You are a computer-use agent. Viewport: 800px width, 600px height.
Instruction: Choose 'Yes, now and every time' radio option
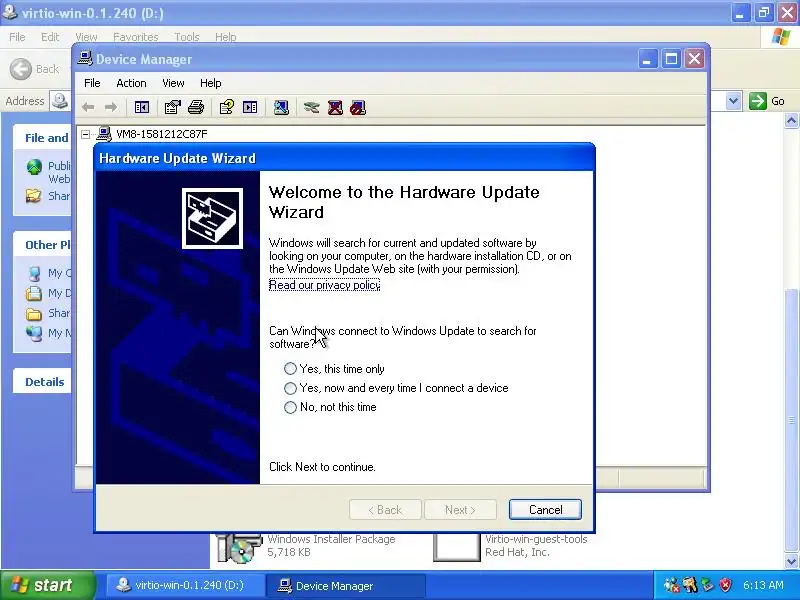pos(290,388)
